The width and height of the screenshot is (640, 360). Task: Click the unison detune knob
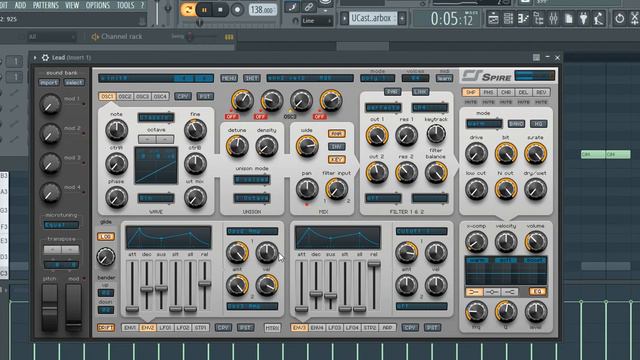pyautogui.click(x=237, y=146)
